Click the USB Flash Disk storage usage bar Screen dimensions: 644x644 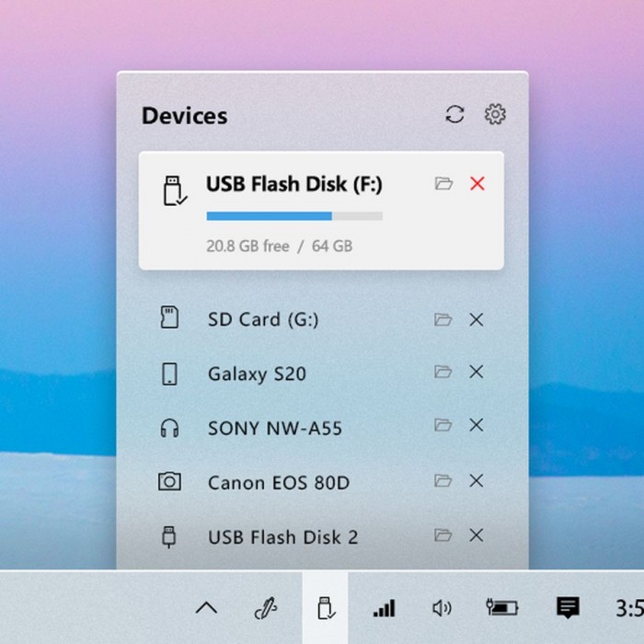point(294,216)
